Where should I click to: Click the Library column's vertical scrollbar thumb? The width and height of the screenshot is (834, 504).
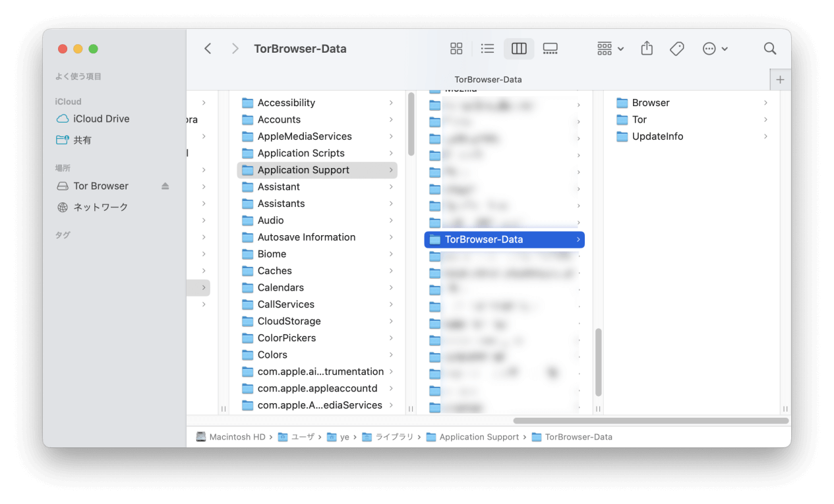[x=411, y=124]
